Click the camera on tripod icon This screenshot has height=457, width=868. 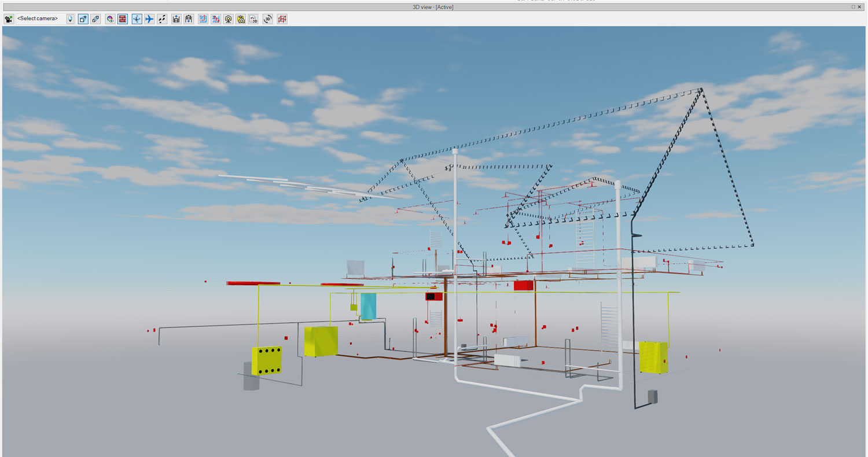point(229,19)
